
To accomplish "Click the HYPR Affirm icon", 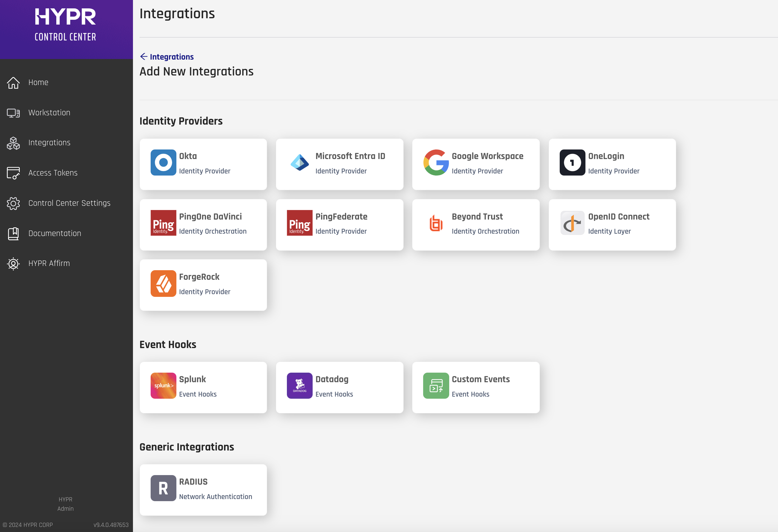I will (x=13, y=264).
